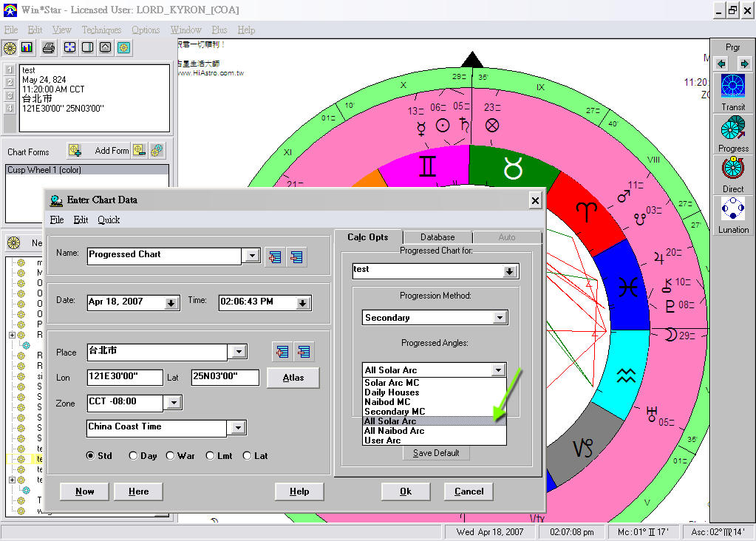This screenshot has height=541, width=756.
Task: Click the Add Form icon
Action: pos(75,151)
